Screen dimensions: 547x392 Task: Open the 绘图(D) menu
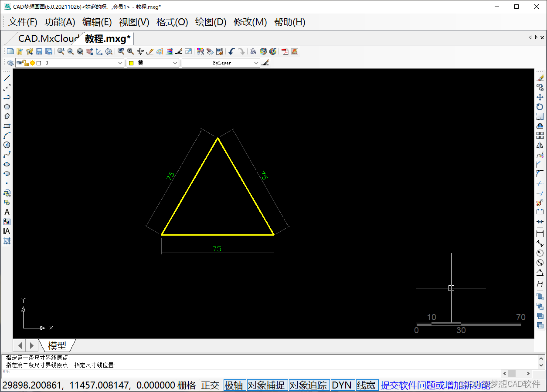click(211, 22)
